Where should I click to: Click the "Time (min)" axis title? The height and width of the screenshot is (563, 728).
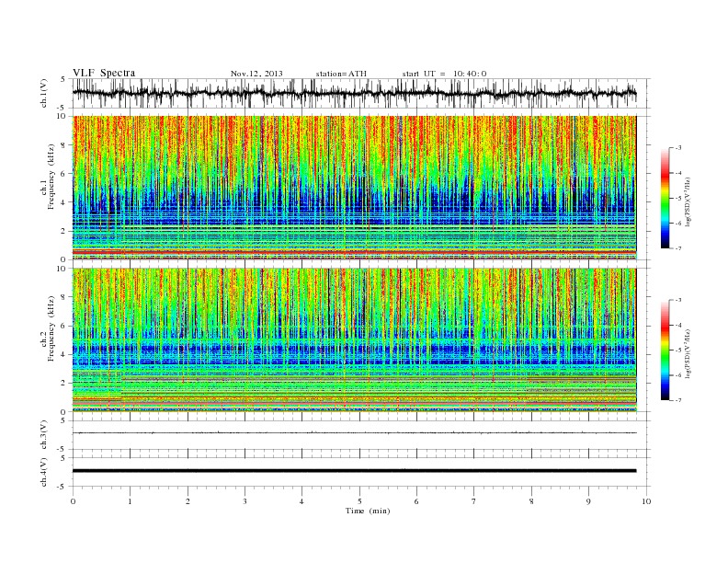point(368,511)
